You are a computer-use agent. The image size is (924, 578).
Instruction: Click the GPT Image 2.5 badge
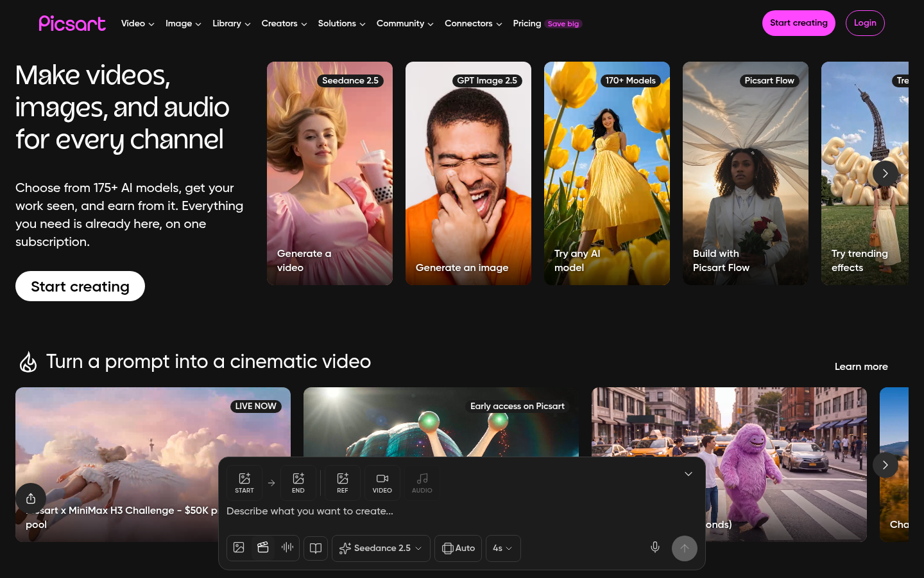pyautogui.click(x=487, y=81)
